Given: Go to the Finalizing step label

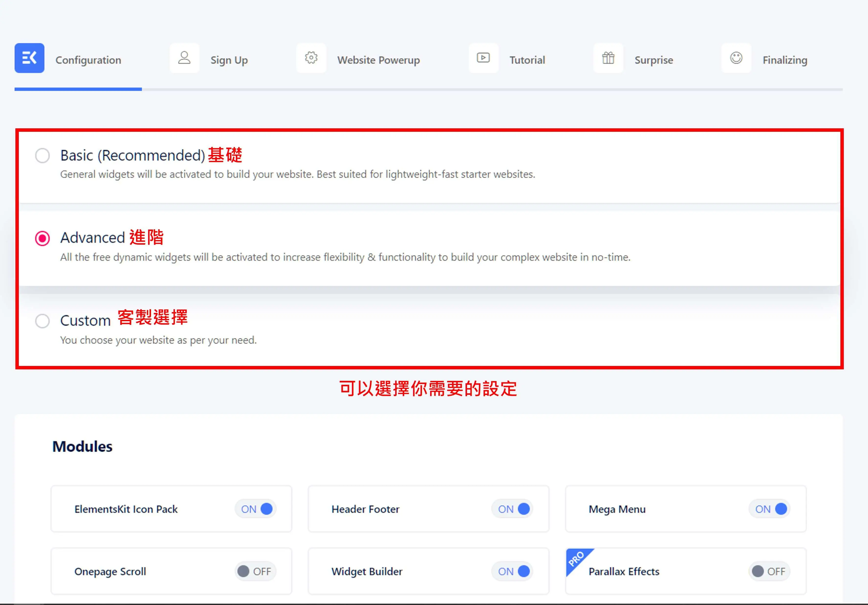Looking at the screenshot, I should coord(785,60).
